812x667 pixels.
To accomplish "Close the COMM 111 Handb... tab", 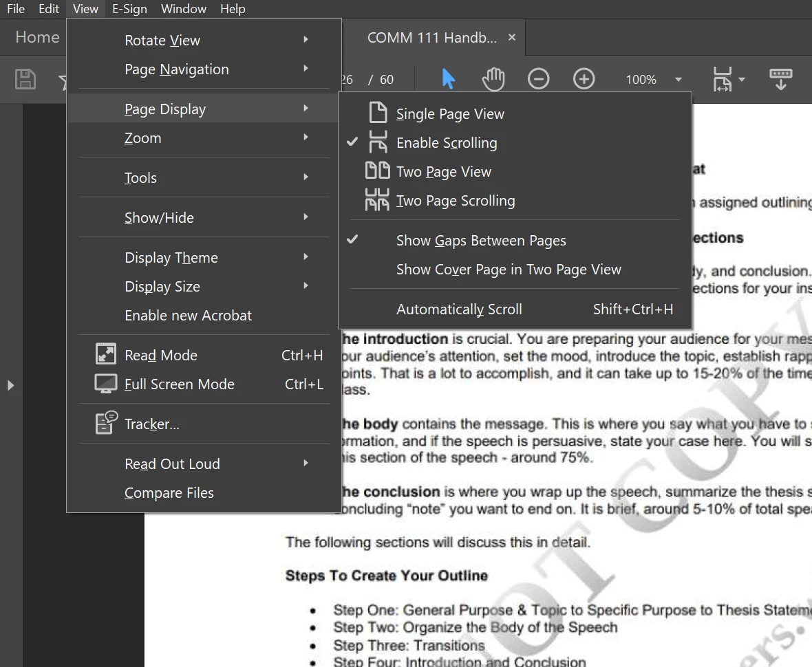I will click(512, 37).
